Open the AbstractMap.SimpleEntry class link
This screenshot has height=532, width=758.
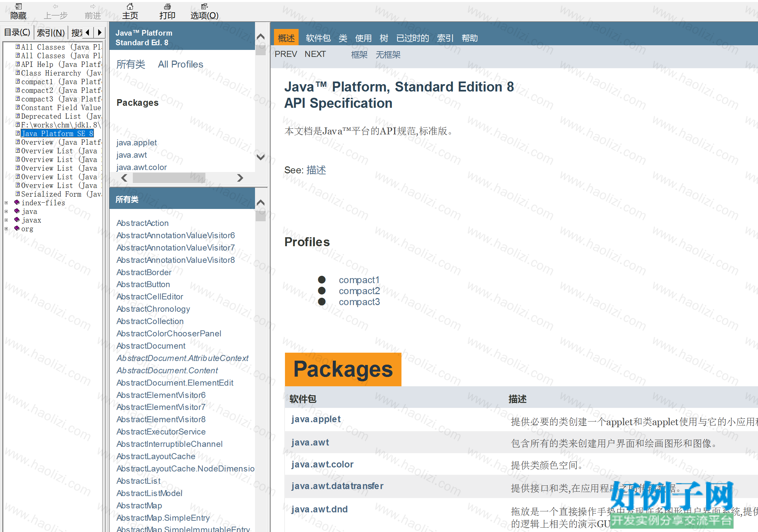163,518
